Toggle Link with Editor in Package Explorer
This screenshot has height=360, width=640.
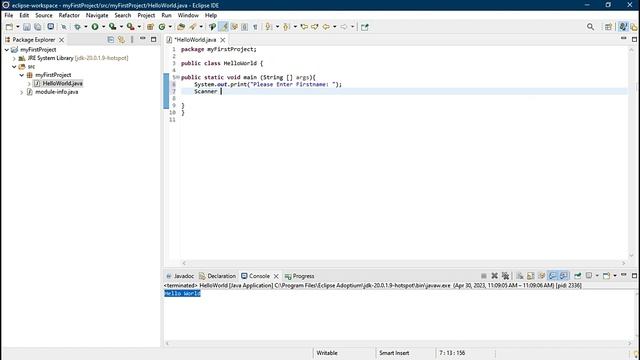coord(121,40)
